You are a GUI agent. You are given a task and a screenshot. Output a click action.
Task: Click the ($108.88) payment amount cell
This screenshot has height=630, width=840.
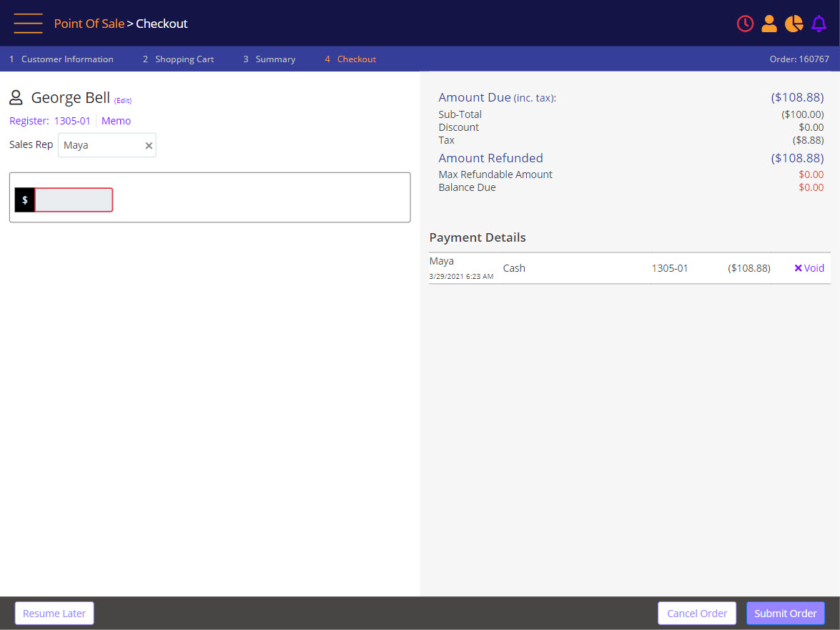click(x=749, y=268)
